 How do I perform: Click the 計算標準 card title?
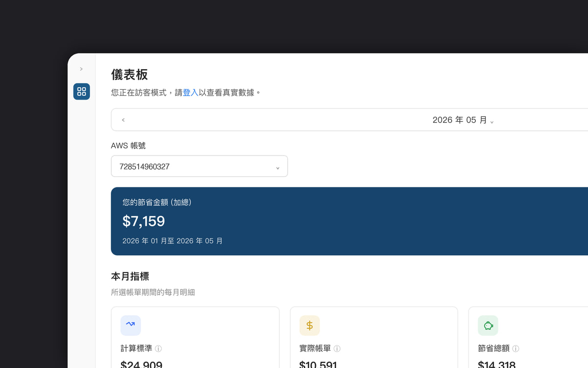[136, 348]
